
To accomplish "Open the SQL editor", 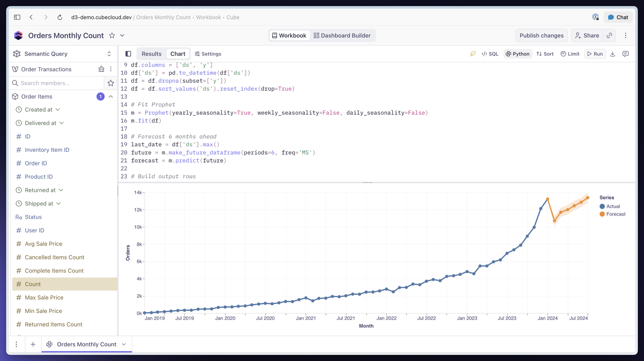I will (x=490, y=54).
